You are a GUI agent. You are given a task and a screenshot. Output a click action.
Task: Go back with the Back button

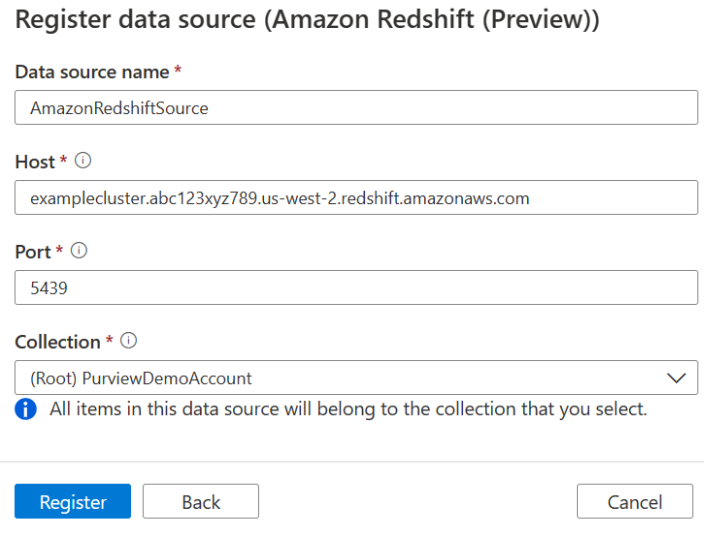coord(201,502)
